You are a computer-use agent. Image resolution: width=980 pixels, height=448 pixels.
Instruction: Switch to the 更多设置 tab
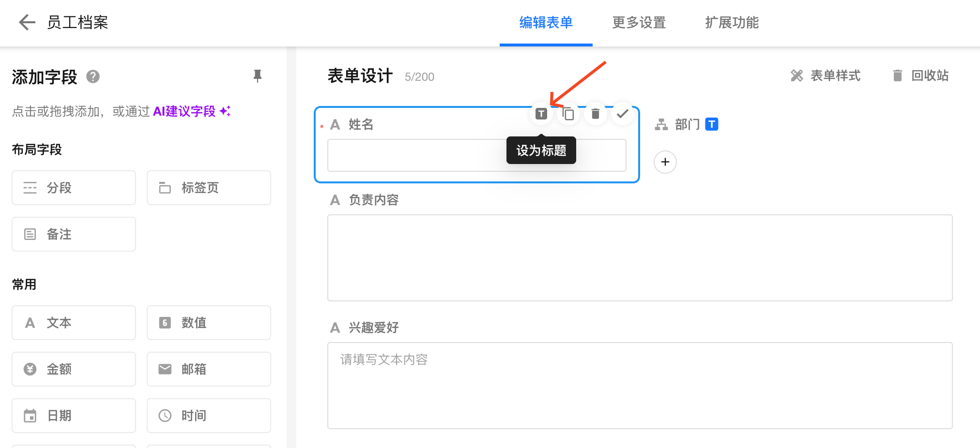(x=639, y=23)
